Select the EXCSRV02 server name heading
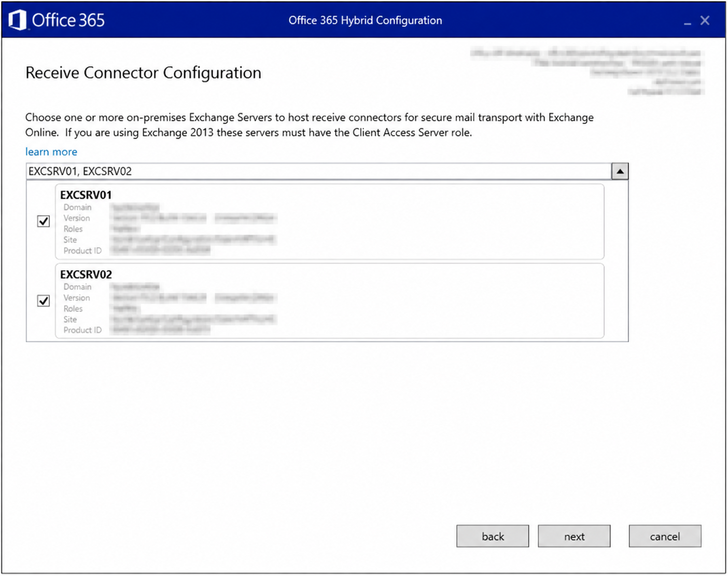Screen dimensions: 728x576 click(x=86, y=275)
